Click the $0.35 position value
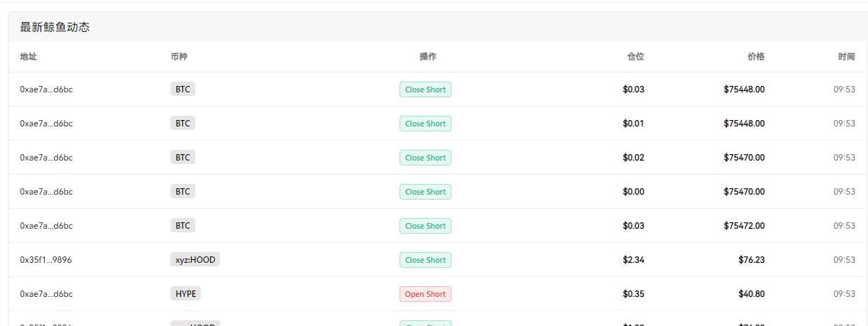 (x=633, y=294)
